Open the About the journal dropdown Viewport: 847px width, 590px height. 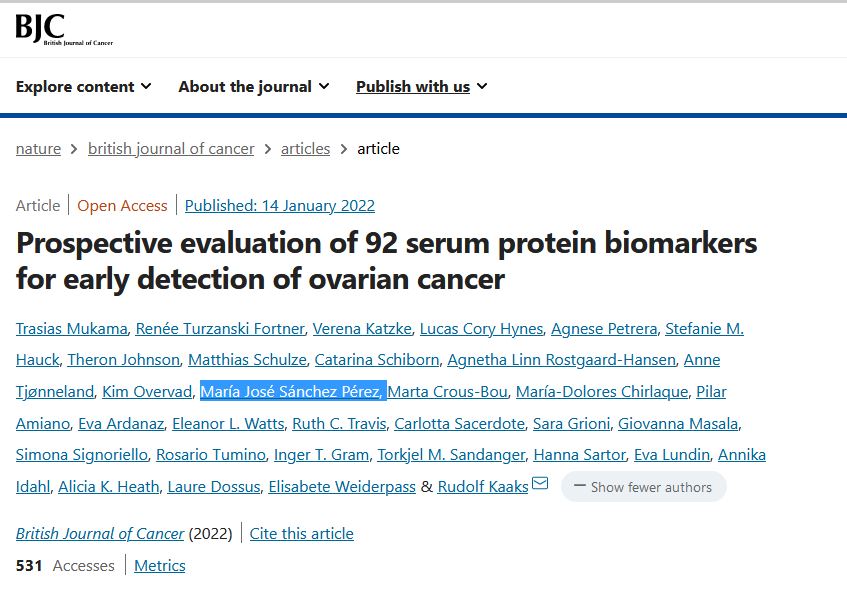click(x=254, y=87)
